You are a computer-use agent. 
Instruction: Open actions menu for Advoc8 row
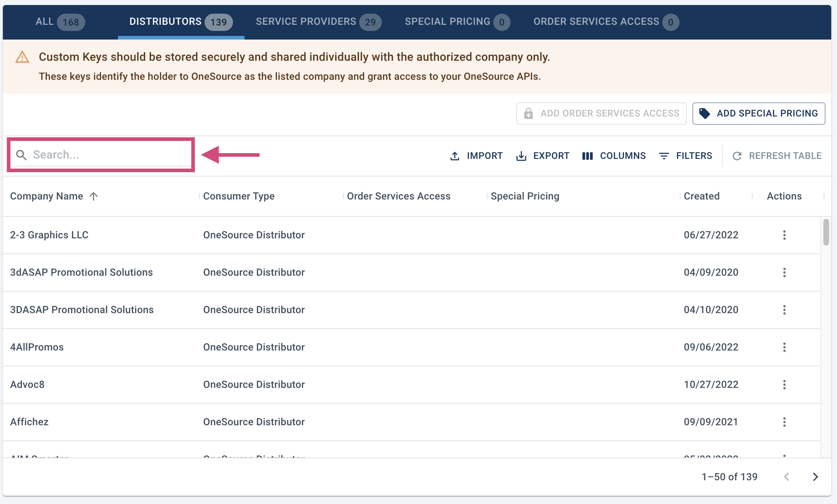(x=784, y=385)
